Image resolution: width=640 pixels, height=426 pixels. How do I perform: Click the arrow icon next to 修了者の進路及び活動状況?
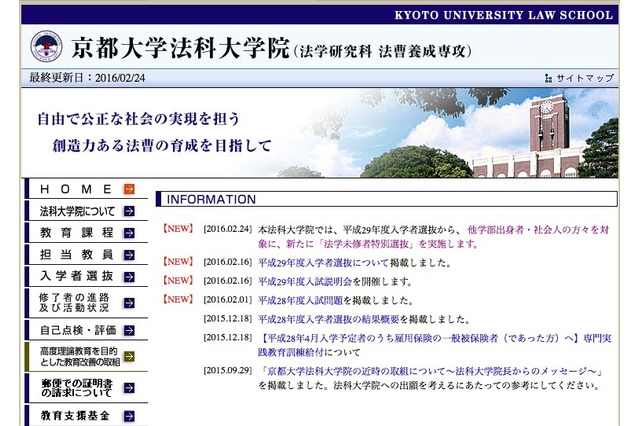point(129,303)
